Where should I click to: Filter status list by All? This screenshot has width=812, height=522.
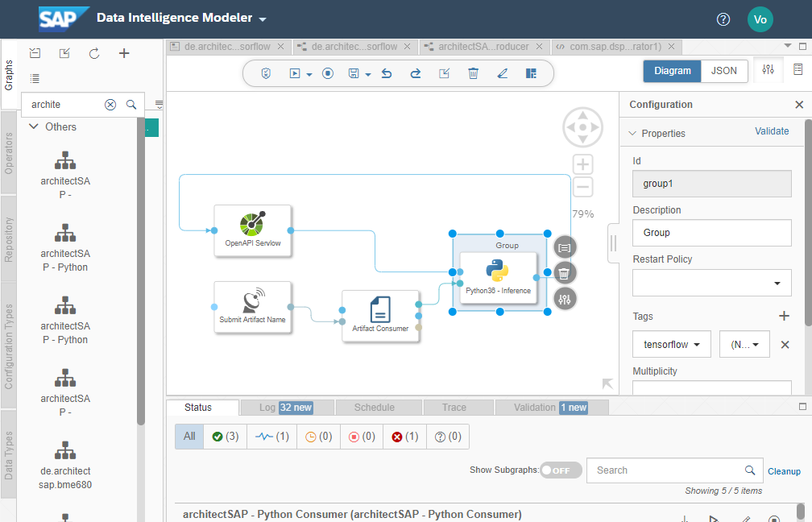click(189, 437)
